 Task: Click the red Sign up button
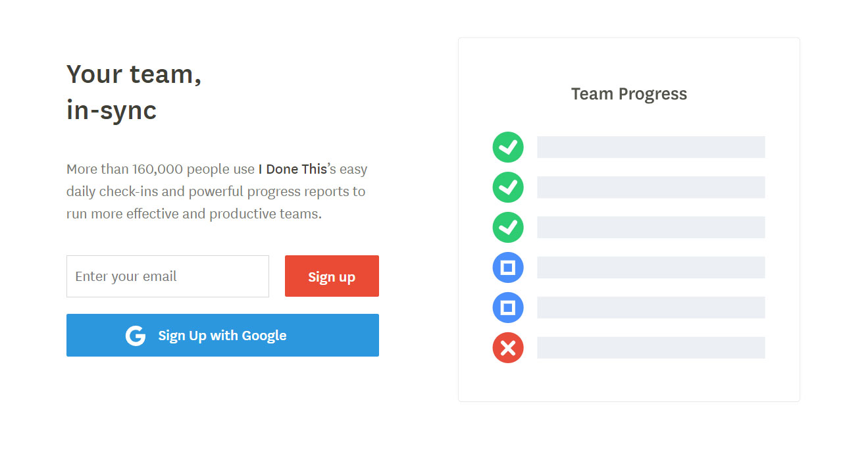click(332, 276)
